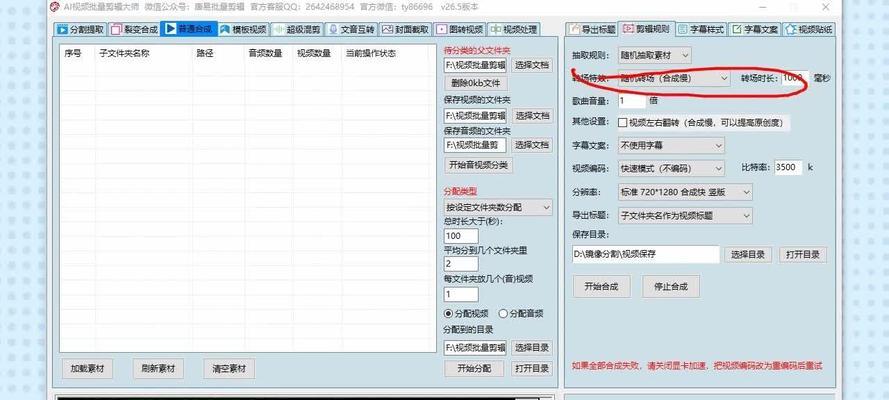Screen dimensions: 889x400
Task: Select the 普通合成 tab
Action: [189, 29]
